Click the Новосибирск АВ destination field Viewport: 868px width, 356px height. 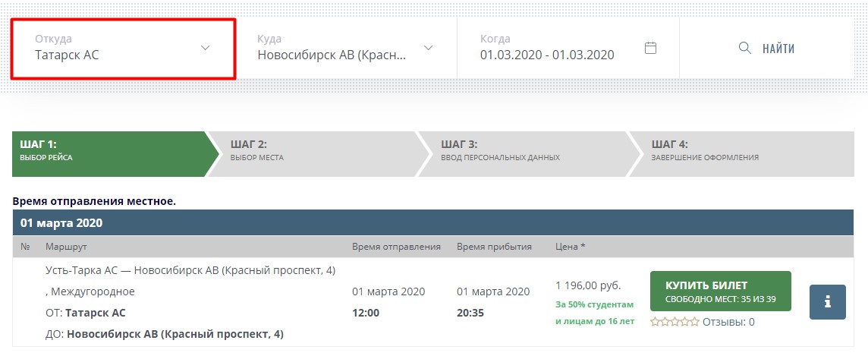point(346,48)
